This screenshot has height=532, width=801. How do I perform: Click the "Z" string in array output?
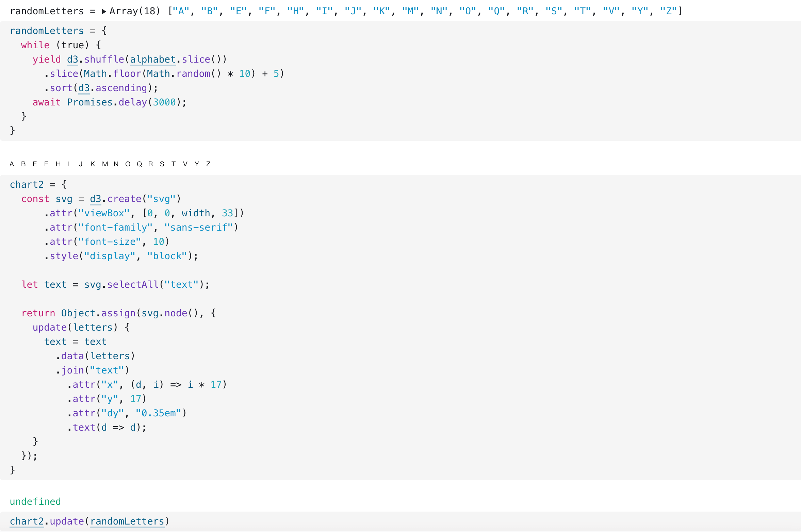(x=668, y=11)
